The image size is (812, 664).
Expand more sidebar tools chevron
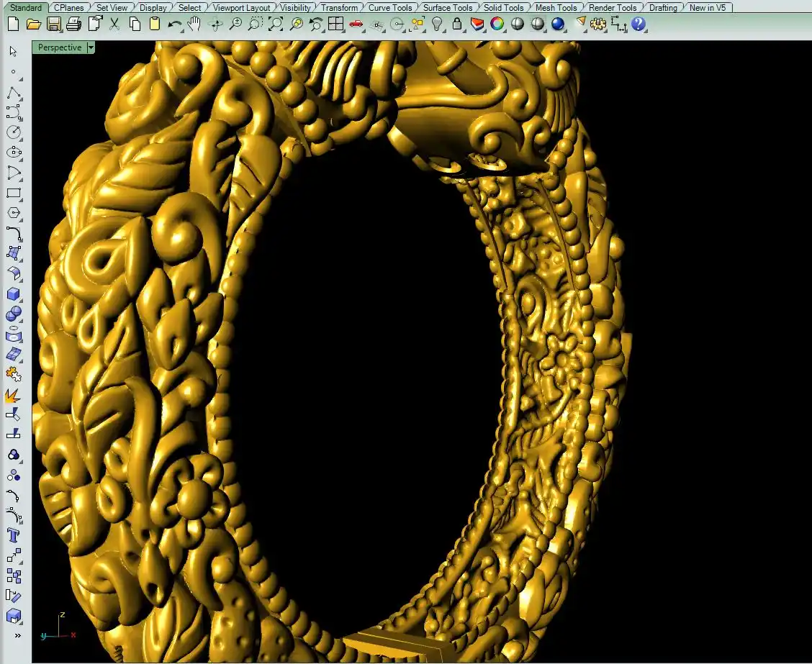tap(17, 636)
